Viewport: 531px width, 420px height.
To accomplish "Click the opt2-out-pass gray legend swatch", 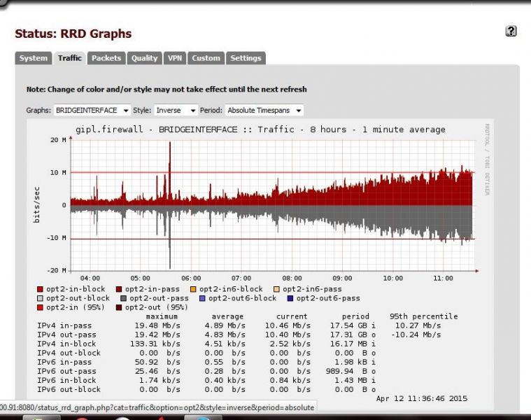I will (x=124, y=298).
